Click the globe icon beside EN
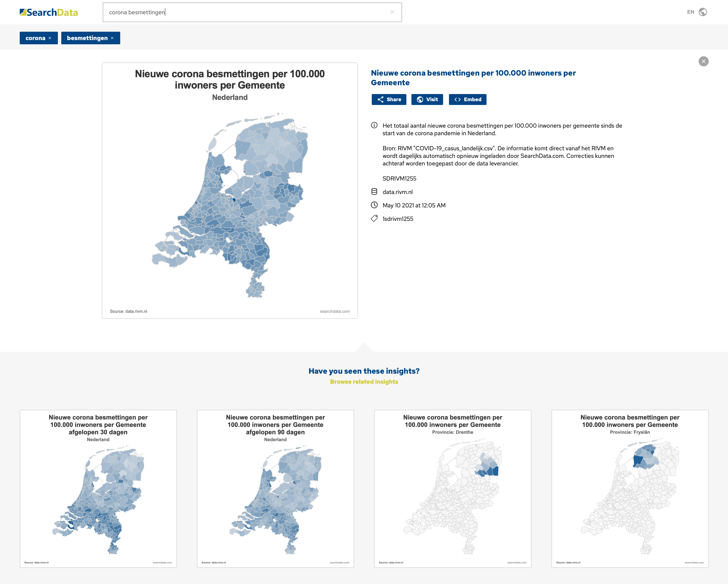Viewport: 728px width, 584px height. [x=703, y=12]
